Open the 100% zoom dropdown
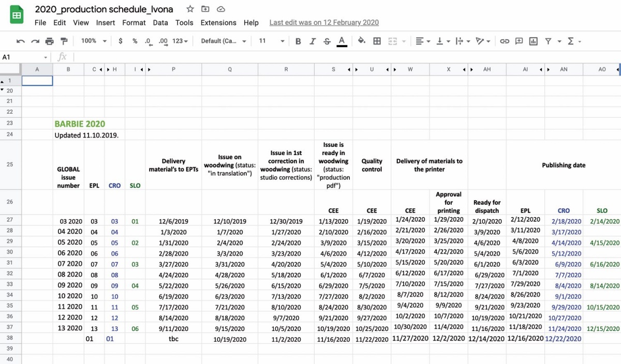This screenshot has height=364, width=621. [x=94, y=41]
